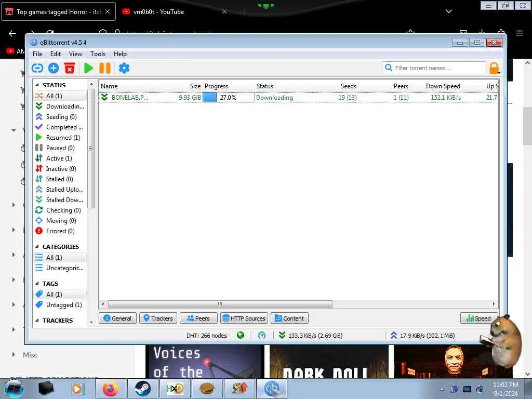Image resolution: width=532 pixels, height=399 pixels.
Task: Click the 27.0% progress bar
Action: (x=229, y=97)
